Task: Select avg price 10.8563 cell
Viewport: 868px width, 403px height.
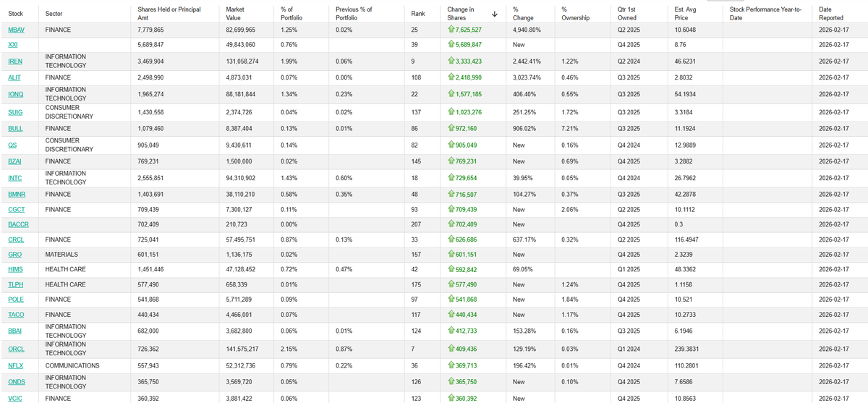Action: coord(686,397)
